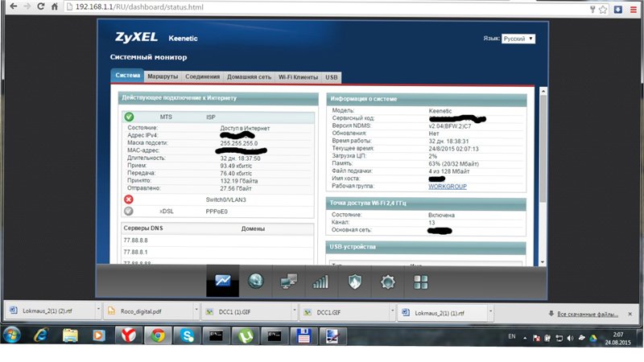Viewport: 644px width, 362px height.
Task: Click the saved-password key icon in the address bar
Action: tap(592, 9)
